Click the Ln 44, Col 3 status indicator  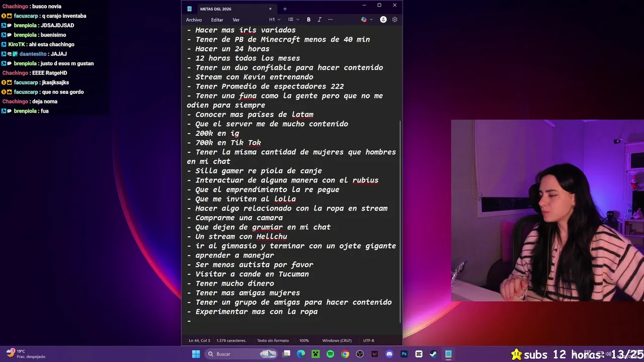(x=200, y=340)
